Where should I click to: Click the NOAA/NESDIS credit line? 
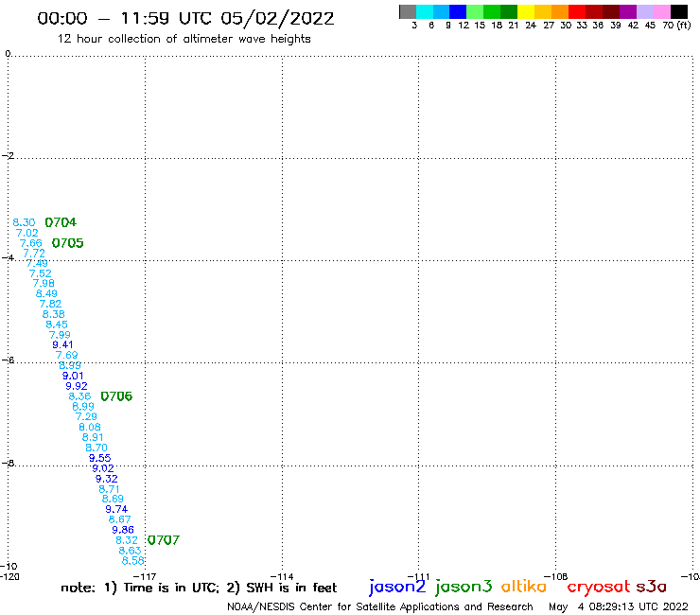pyautogui.click(x=380, y=607)
